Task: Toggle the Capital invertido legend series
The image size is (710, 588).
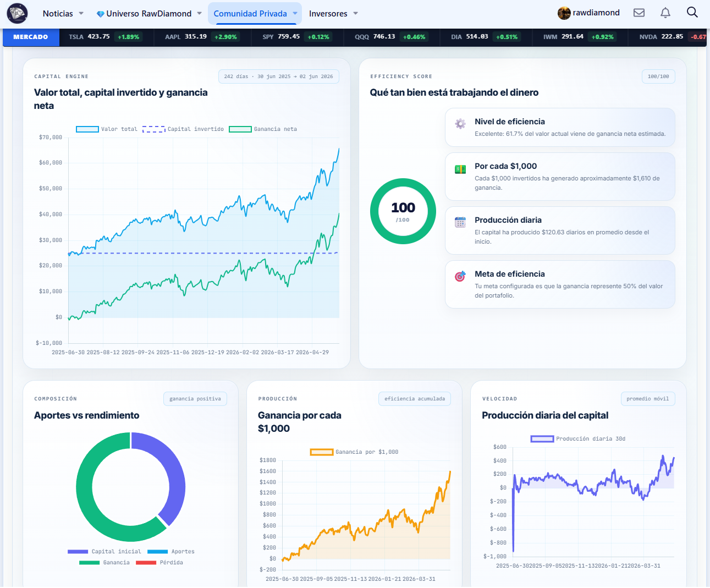Action: 183,129
